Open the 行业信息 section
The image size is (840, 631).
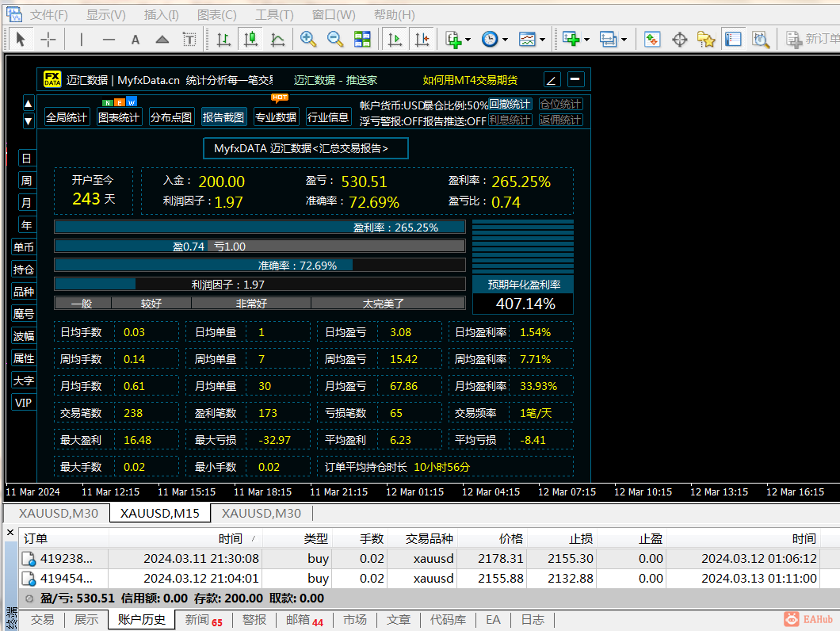pyautogui.click(x=328, y=117)
